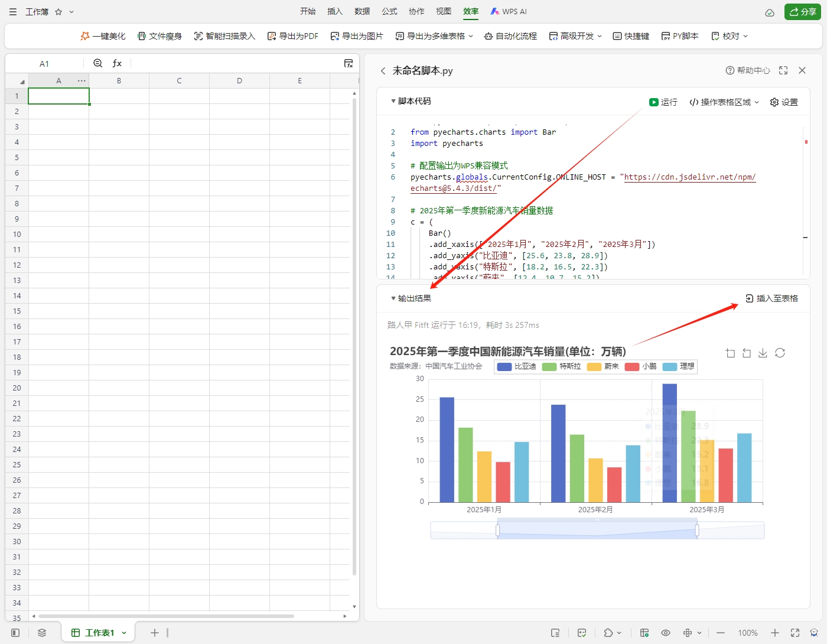Open WPS AI assistant
This screenshot has width=827, height=644.
coord(509,11)
